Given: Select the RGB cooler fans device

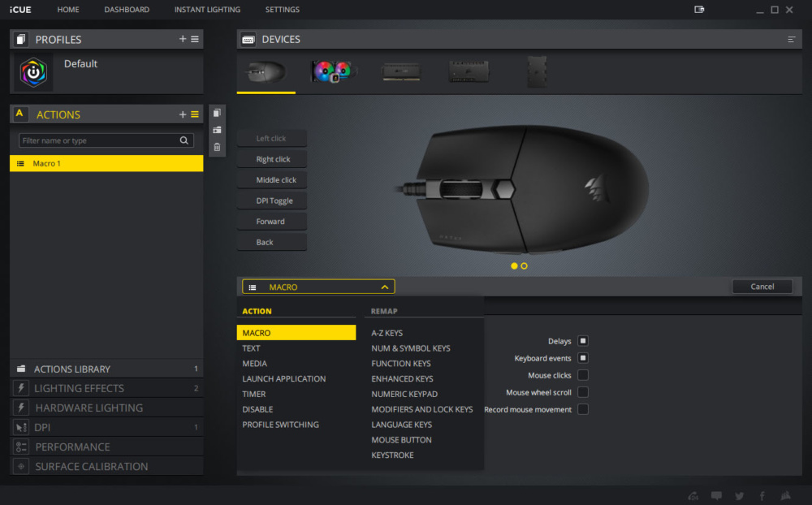Looking at the screenshot, I should tap(334, 71).
